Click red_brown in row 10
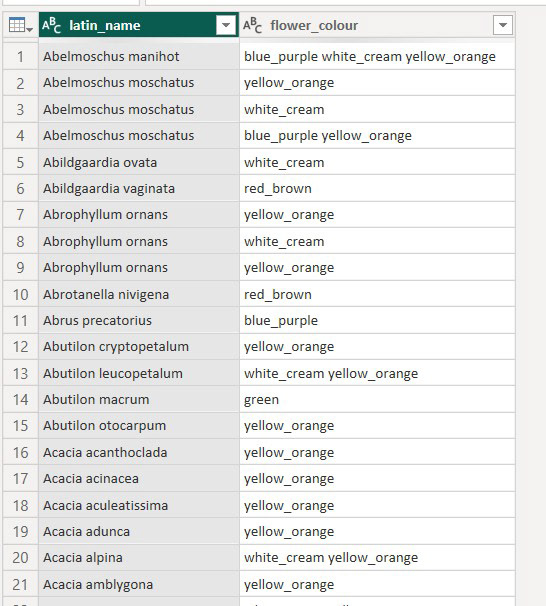Screen dimensions: 546x606 point(377,294)
